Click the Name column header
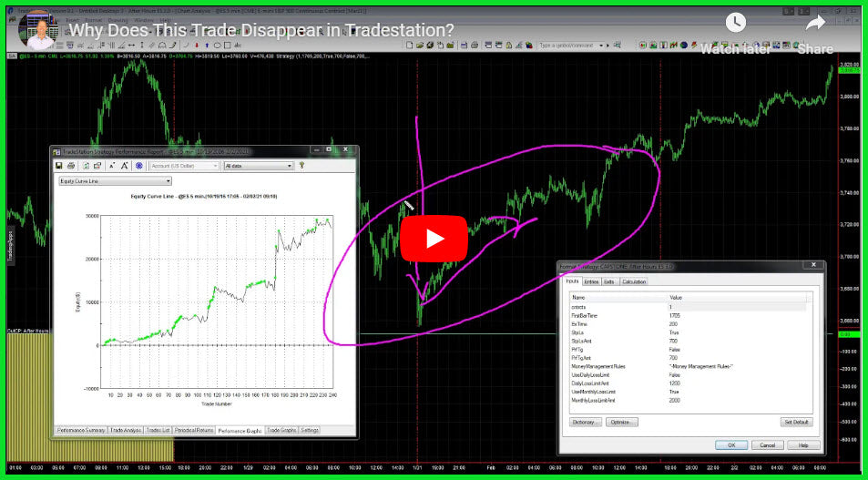Viewport: 868px width, 480px height. pos(618,297)
